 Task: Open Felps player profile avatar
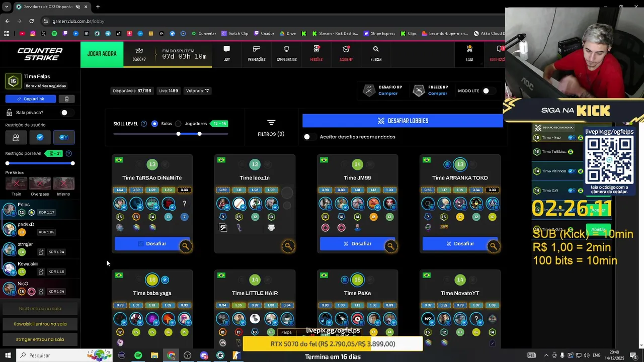pyautogui.click(x=10, y=209)
